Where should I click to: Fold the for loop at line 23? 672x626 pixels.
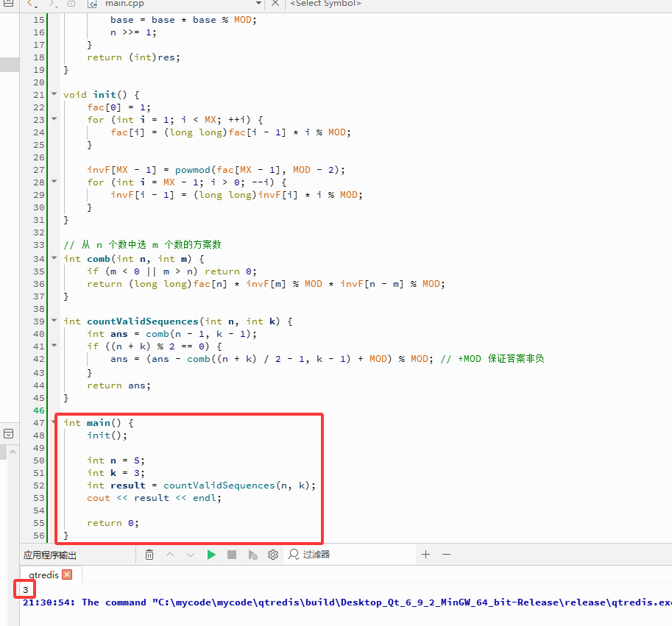(54, 119)
